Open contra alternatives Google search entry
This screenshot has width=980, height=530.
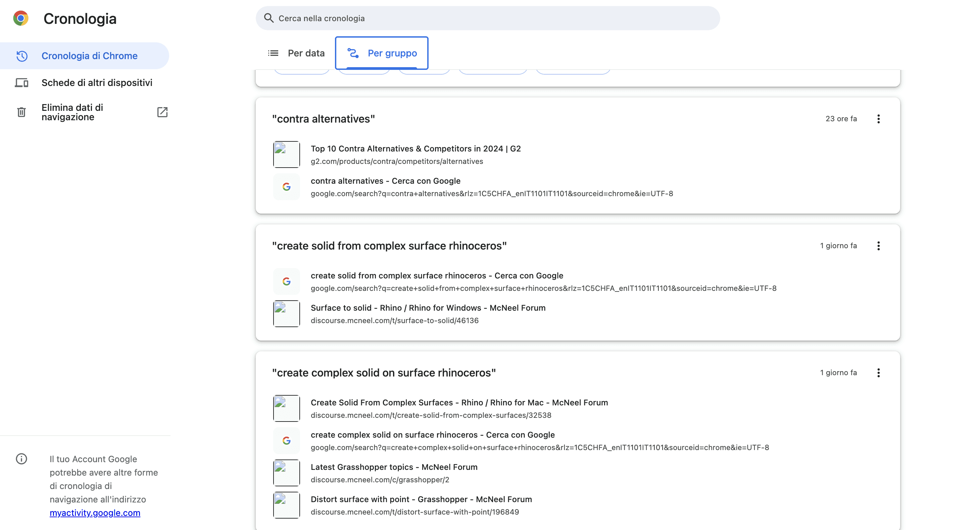[385, 181]
